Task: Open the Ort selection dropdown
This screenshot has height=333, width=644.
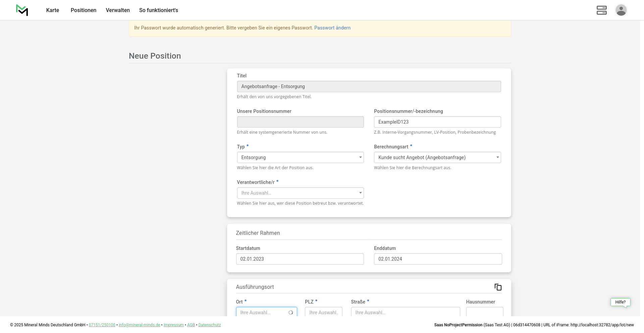Action: (x=266, y=312)
